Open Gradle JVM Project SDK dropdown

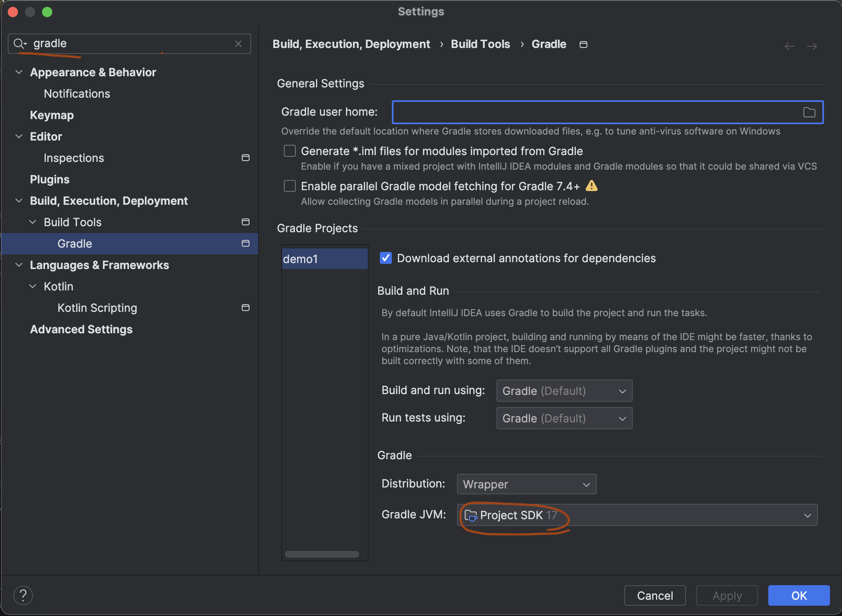[637, 515]
